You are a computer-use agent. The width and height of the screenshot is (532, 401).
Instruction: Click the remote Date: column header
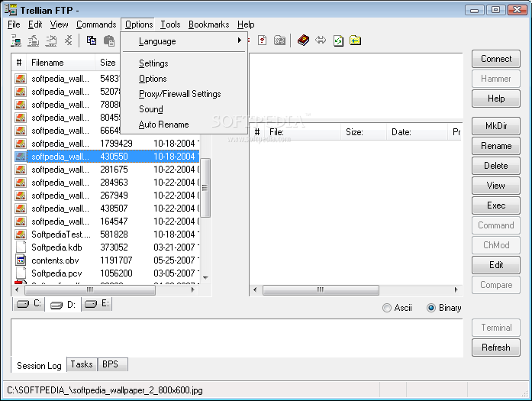[416, 131]
